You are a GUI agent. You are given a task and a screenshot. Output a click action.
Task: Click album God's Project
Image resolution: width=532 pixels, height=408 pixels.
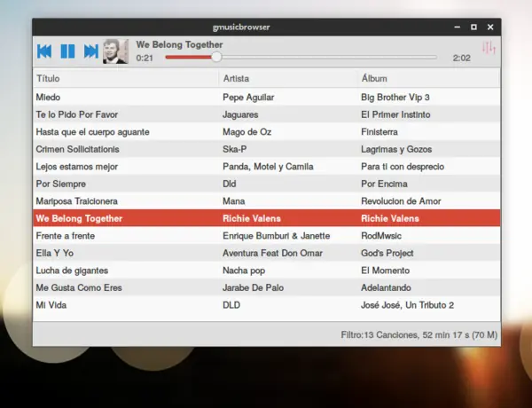pyautogui.click(x=387, y=253)
